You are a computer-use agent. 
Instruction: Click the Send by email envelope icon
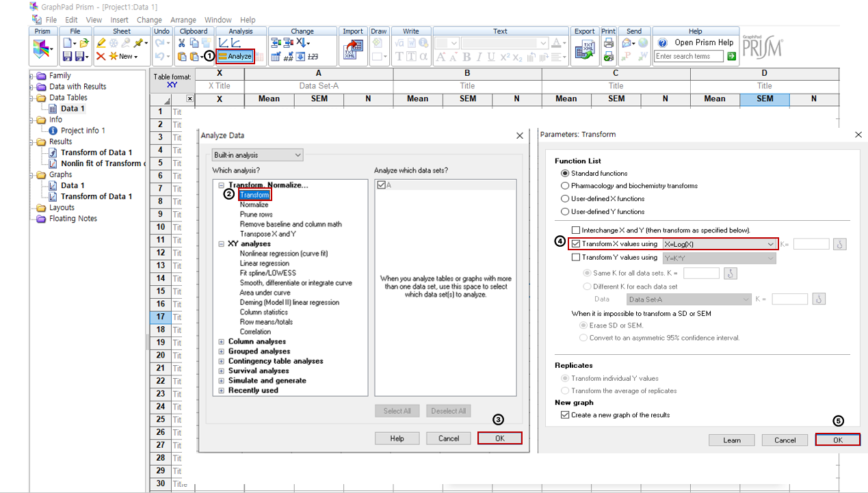(627, 42)
